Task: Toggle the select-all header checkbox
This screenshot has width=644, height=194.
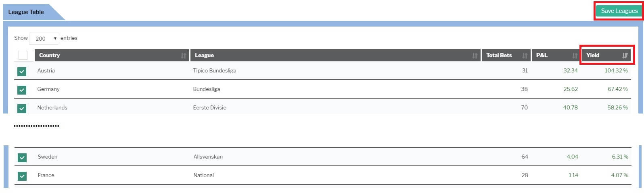Action: coord(23,55)
